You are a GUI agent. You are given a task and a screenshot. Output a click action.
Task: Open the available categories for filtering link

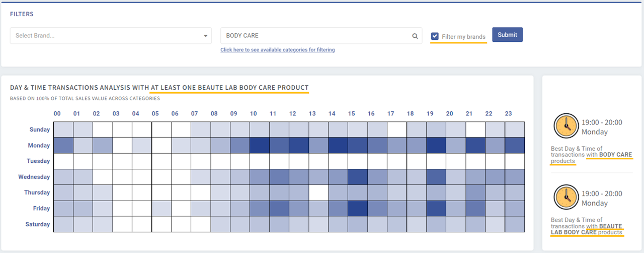277,50
